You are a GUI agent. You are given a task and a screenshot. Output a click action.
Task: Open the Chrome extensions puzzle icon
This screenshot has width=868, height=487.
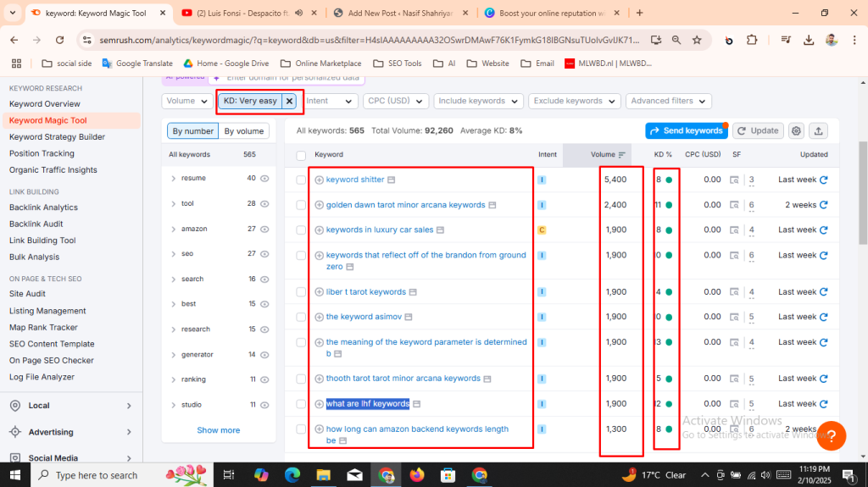752,40
